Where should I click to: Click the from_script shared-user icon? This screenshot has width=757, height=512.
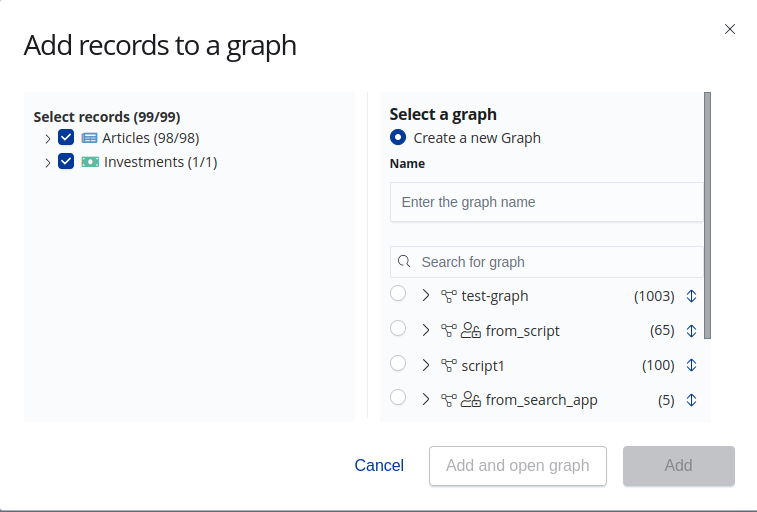[471, 330]
